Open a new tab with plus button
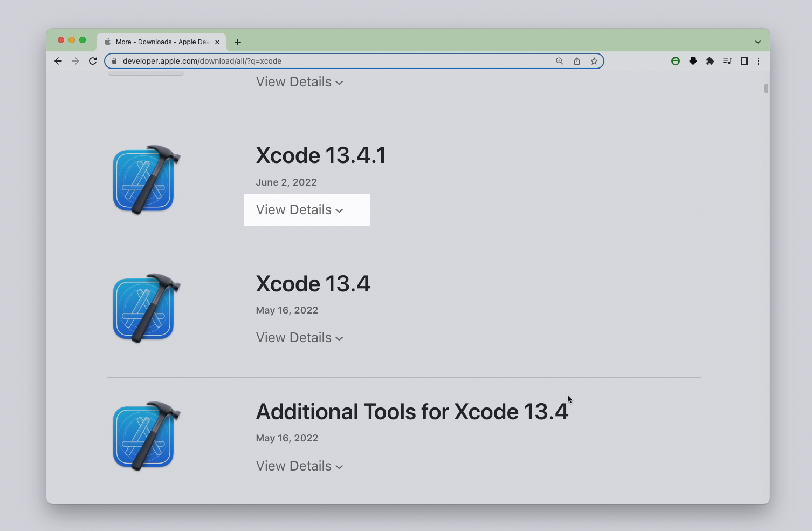812x531 pixels. [x=238, y=42]
